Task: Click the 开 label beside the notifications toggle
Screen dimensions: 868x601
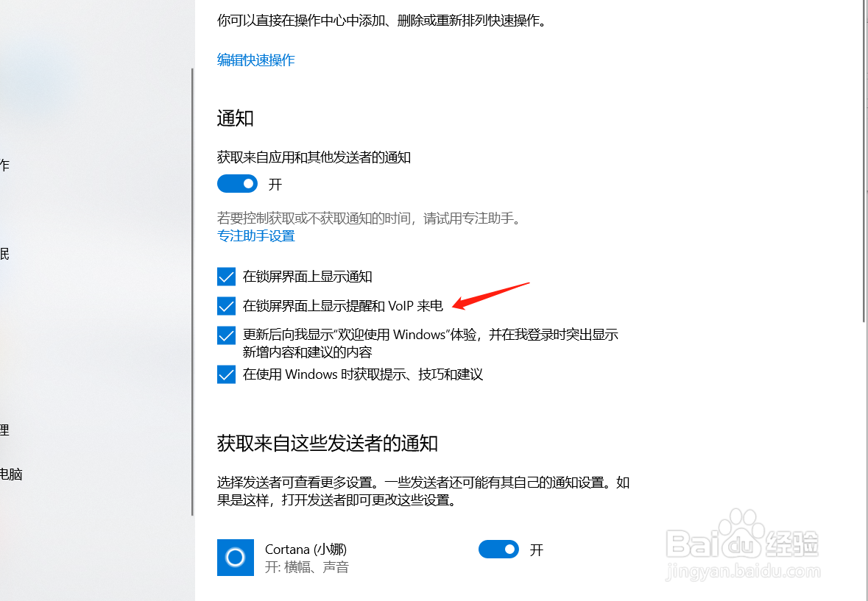Action: pos(275,184)
